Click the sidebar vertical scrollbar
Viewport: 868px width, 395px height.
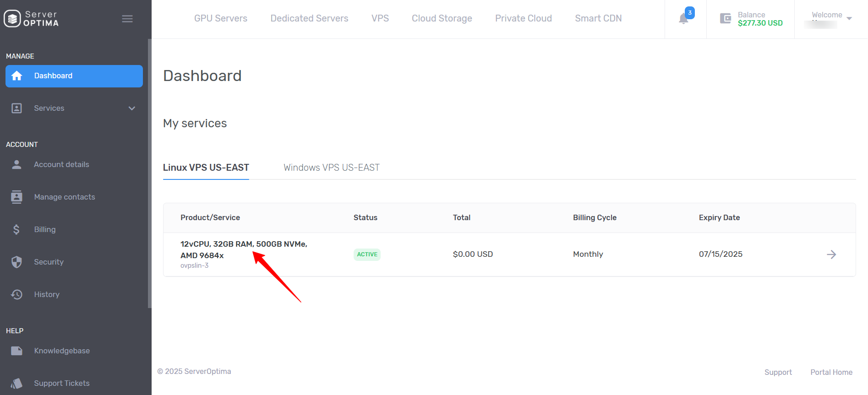[149, 173]
